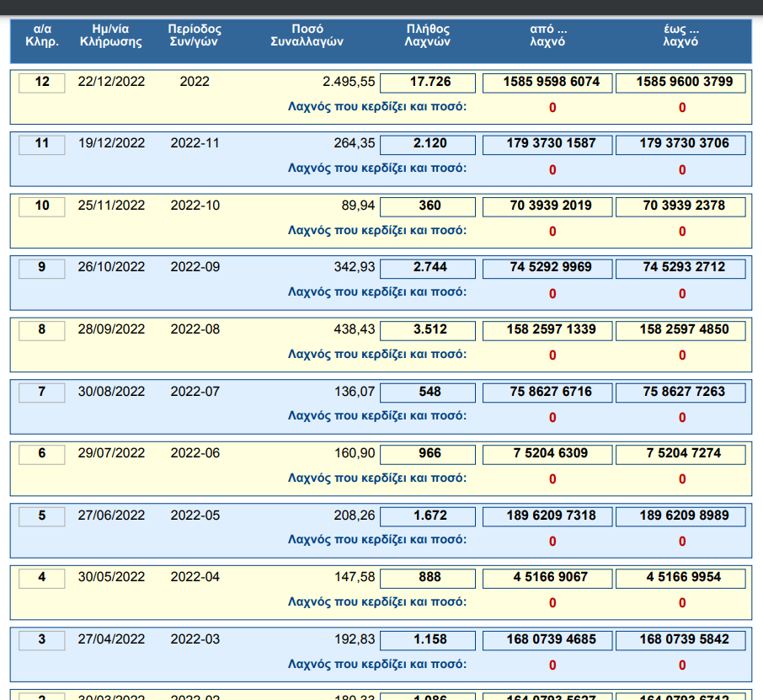Select the to-ticket field 4 5166 9954

coord(680,578)
